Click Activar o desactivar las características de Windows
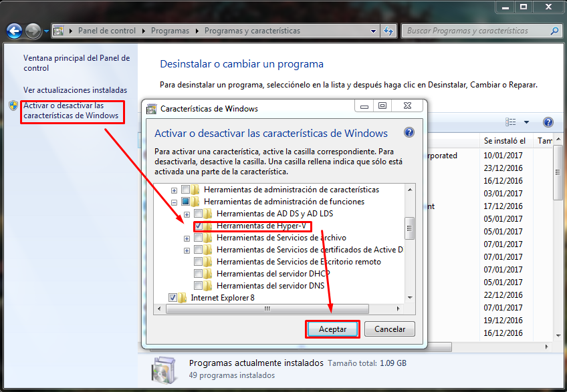This screenshot has width=567, height=392. (x=71, y=111)
